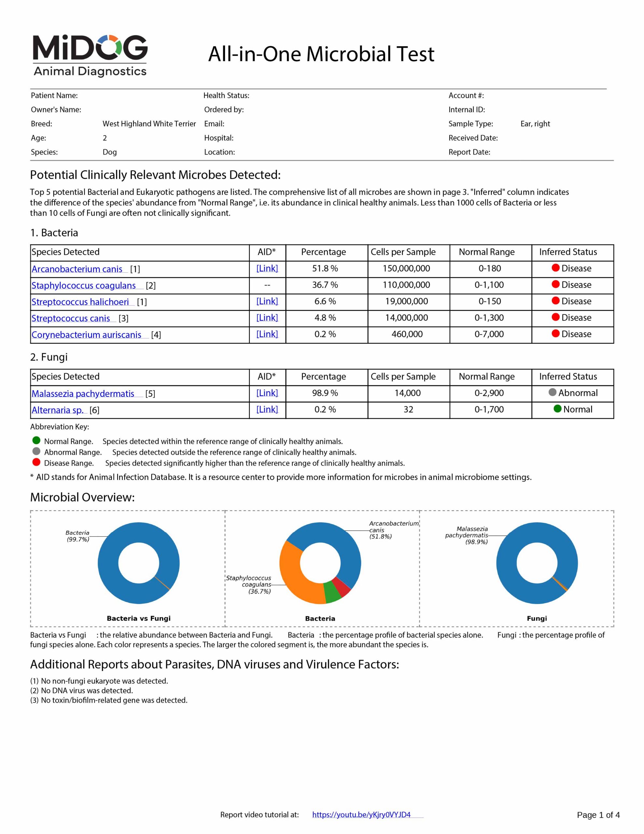
Task: Click the 'Abbreviation Key:' label
Action: [x=60, y=427]
